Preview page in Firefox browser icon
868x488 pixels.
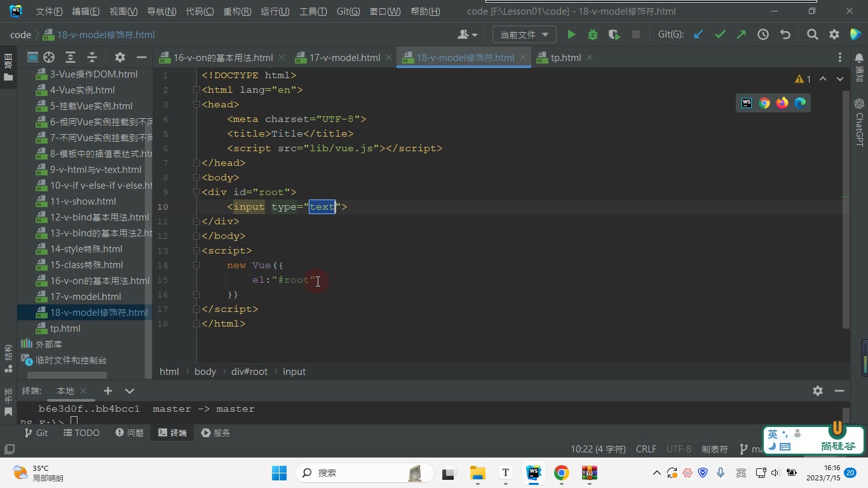(x=782, y=103)
